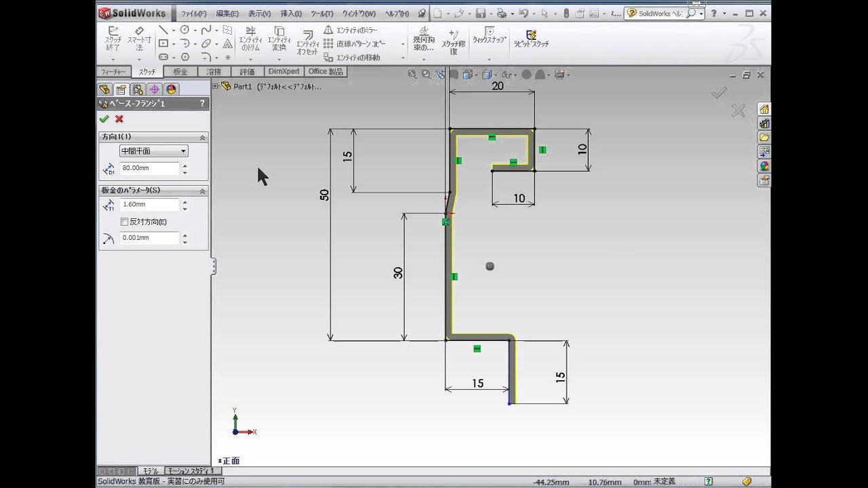Click the Undo icon in top toolbar

pos(523,14)
